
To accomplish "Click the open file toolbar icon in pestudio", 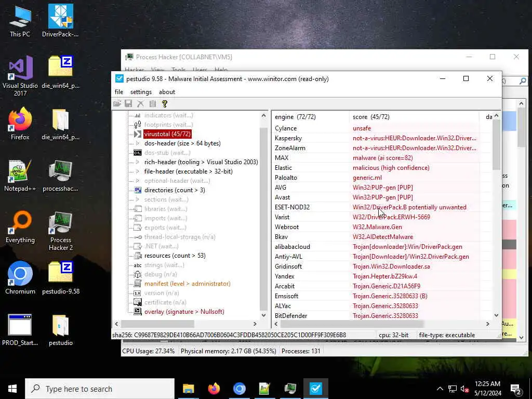I will [x=117, y=104].
